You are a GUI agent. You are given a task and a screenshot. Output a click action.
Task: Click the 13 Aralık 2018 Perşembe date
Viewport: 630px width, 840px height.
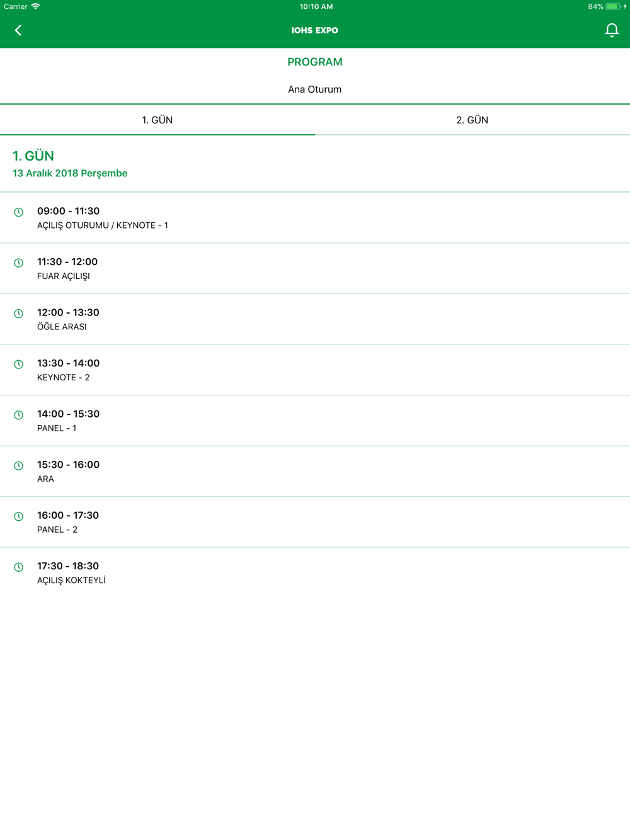click(70, 173)
